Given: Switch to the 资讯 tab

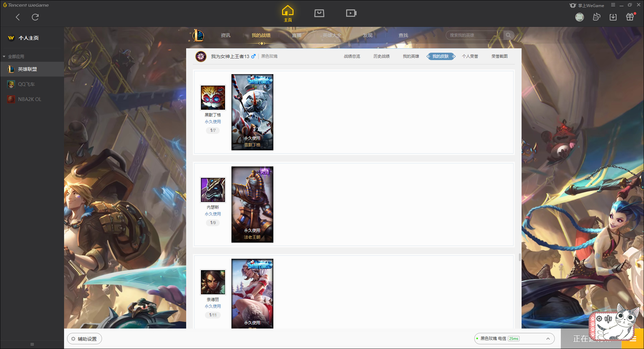Looking at the screenshot, I should coord(225,35).
